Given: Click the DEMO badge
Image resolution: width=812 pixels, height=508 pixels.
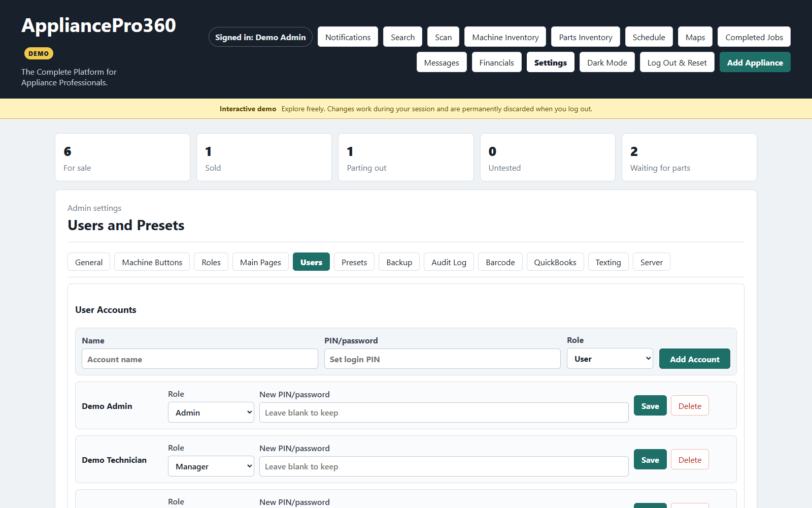Looking at the screenshot, I should click(x=39, y=53).
